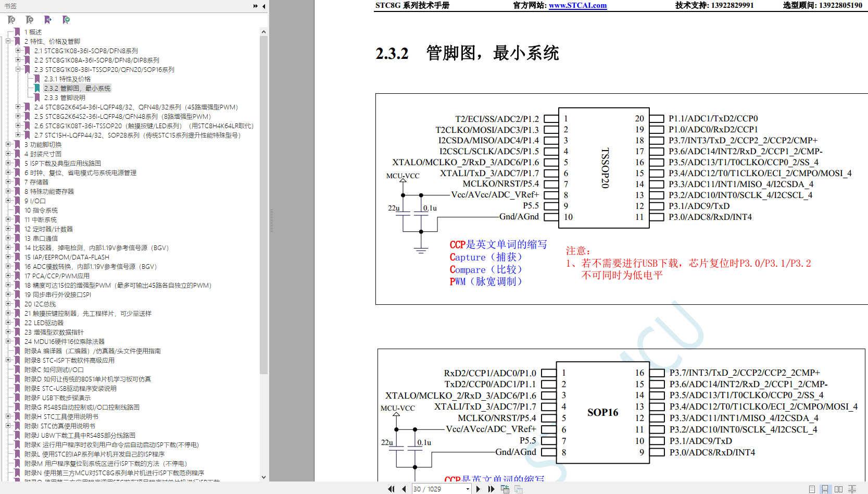The height and width of the screenshot is (494, 868).
Task: Expand the 2.4 STC8G2K64S4 node
Action: (x=18, y=107)
